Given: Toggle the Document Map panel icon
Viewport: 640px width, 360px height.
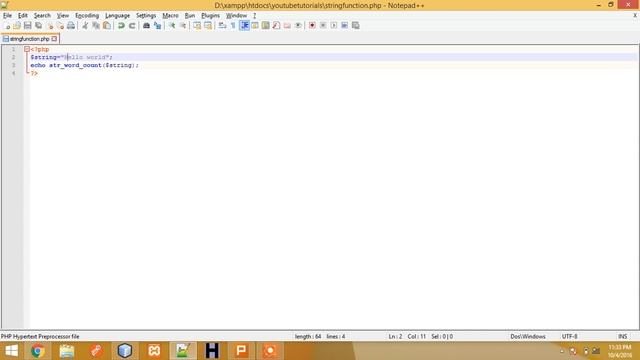Looking at the screenshot, I should coord(266,25).
